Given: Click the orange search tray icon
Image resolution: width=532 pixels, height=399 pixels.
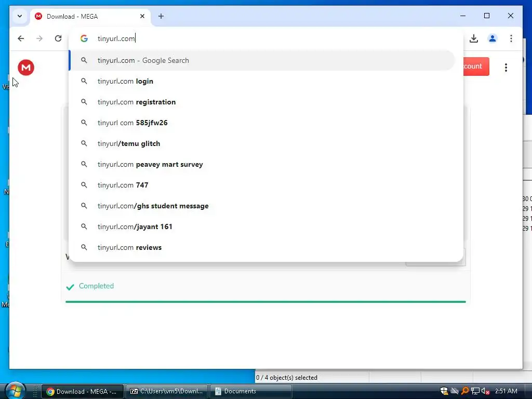Looking at the screenshot, I should [465, 391].
